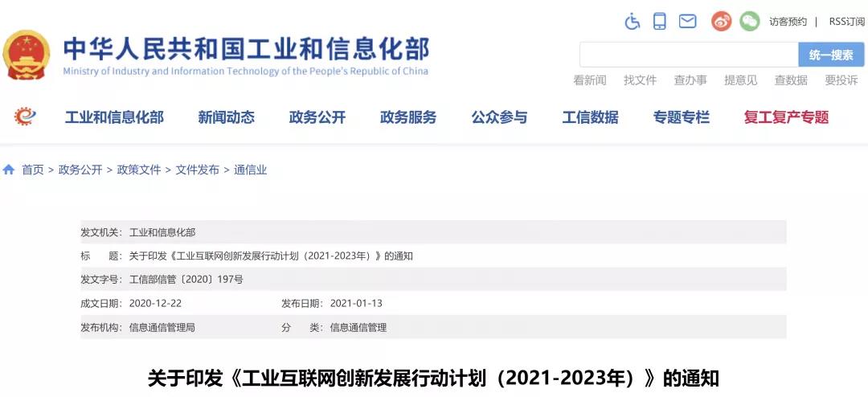Click the date 2020-12-22
Viewport: 868px width, 397px height.
click(x=155, y=304)
